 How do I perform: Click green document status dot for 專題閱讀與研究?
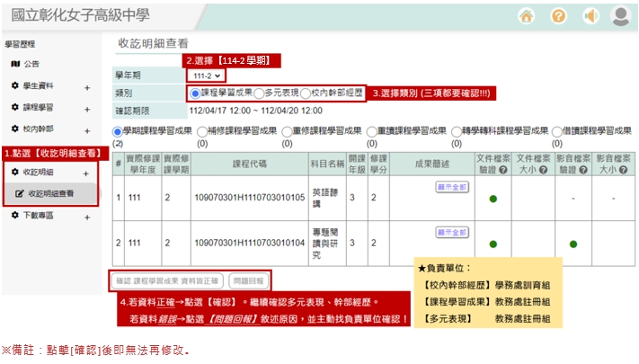coord(493,244)
